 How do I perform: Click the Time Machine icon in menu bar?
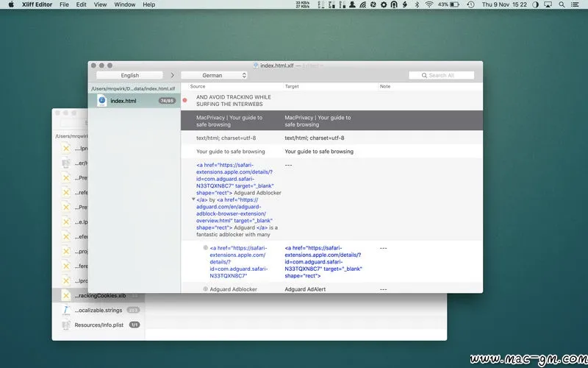[470, 4]
